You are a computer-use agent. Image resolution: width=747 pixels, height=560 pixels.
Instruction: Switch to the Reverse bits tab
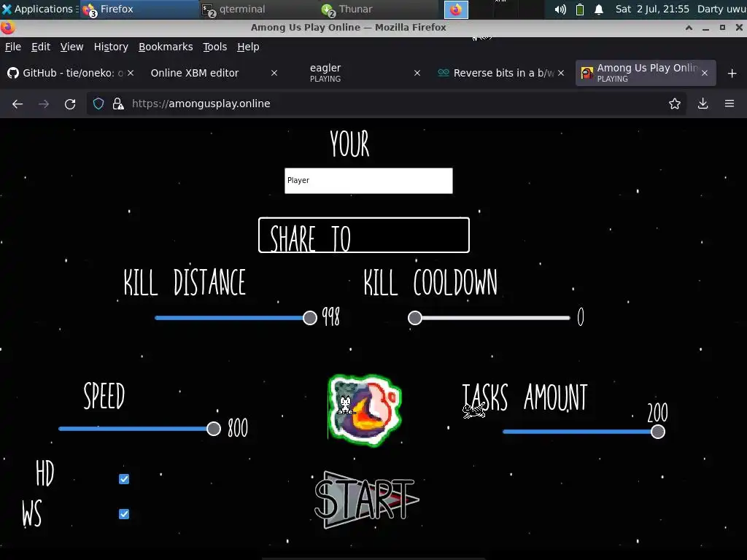tap(500, 73)
